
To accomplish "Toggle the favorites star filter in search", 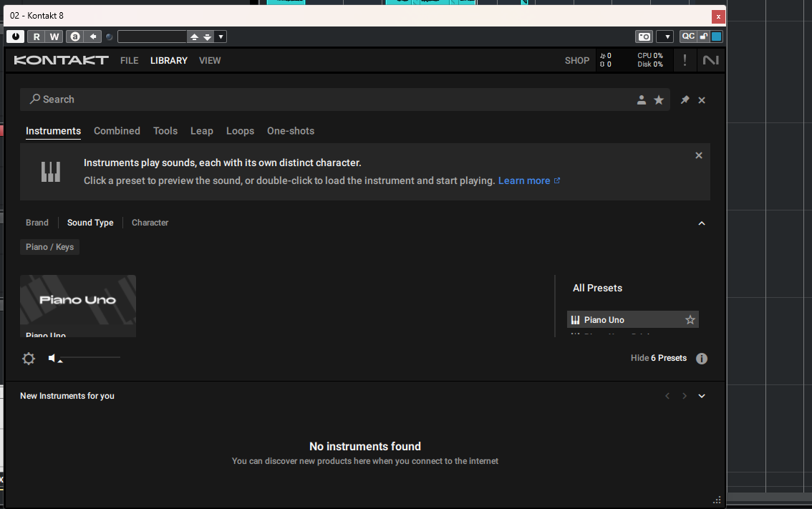I will [x=659, y=100].
